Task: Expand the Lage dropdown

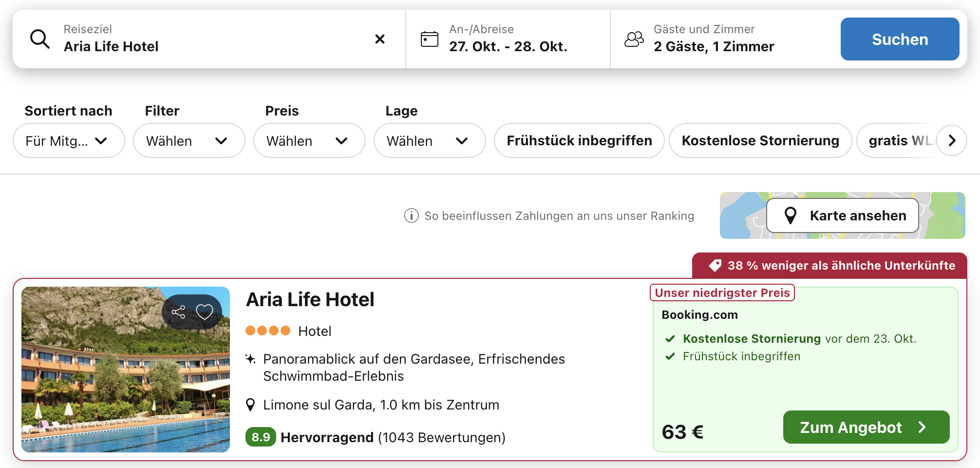Action: tap(429, 141)
